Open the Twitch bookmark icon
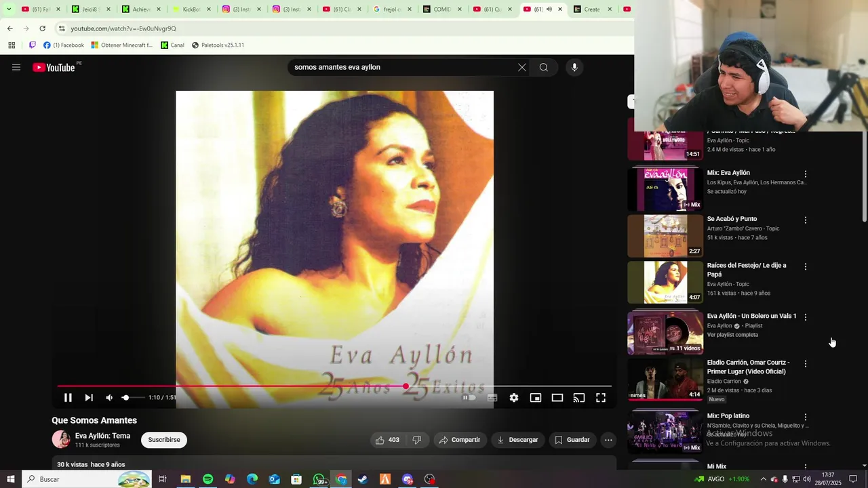Screen dimensions: 868x488 click(32, 45)
